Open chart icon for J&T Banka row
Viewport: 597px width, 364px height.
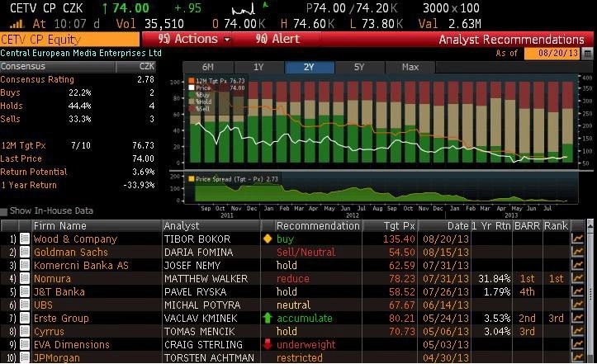pyautogui.click(x=577, y=292)
